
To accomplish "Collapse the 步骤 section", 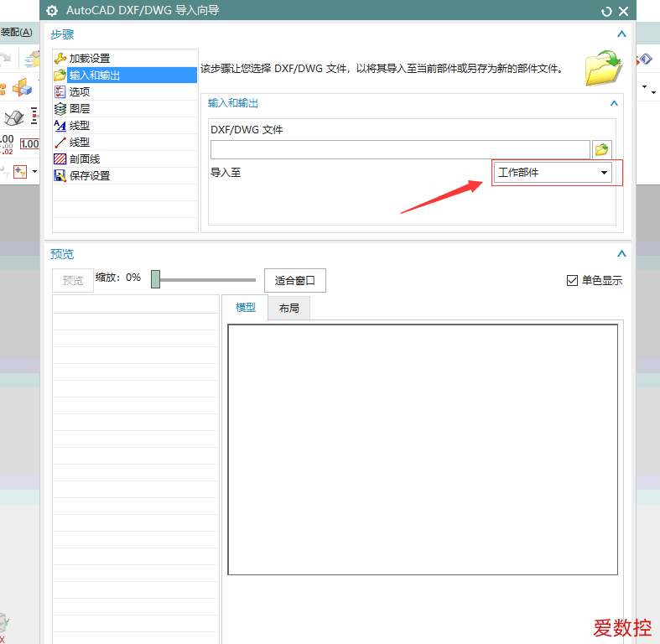I will 621,34.
